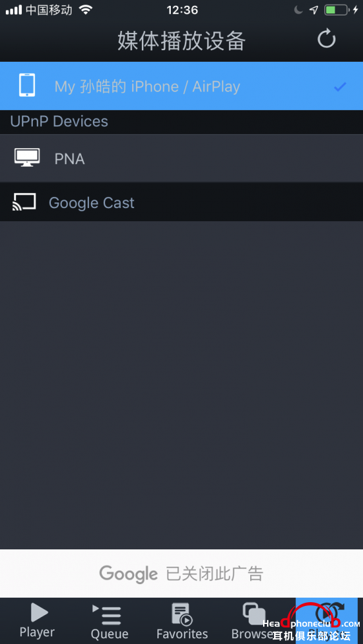
Task: Tap the Do Not Disturb moon icon
Action: (299, 10)
